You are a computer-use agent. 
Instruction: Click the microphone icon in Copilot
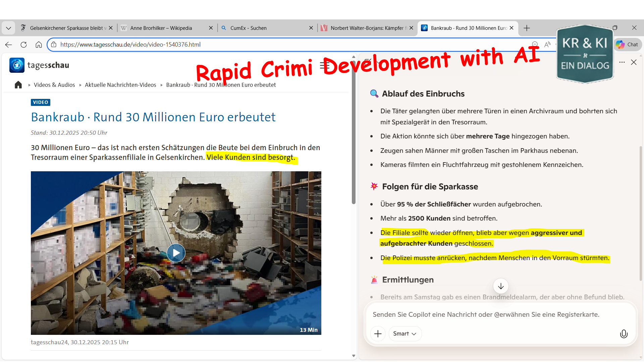pos(624,334)
